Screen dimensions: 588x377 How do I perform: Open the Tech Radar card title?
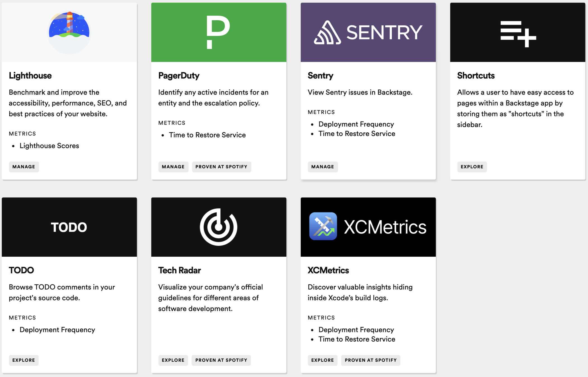click(x=179, y=270)
